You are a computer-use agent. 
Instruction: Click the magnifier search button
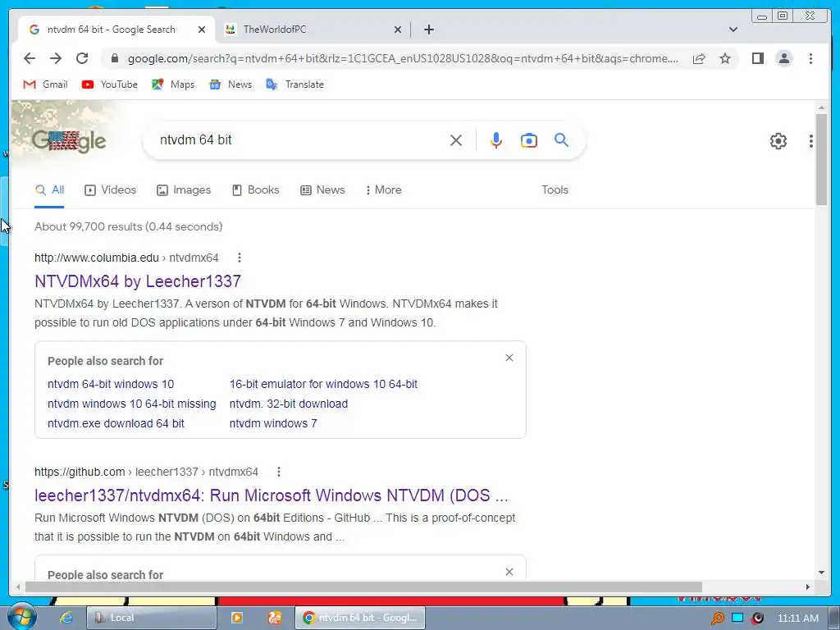[561, 139]
